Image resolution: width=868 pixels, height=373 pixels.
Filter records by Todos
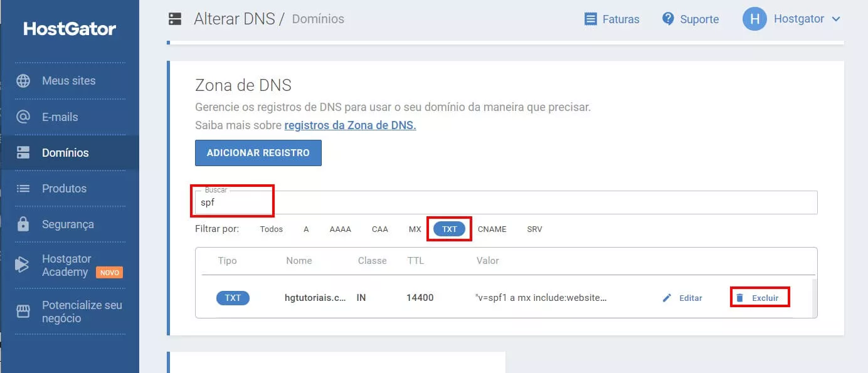coord(272,229)
